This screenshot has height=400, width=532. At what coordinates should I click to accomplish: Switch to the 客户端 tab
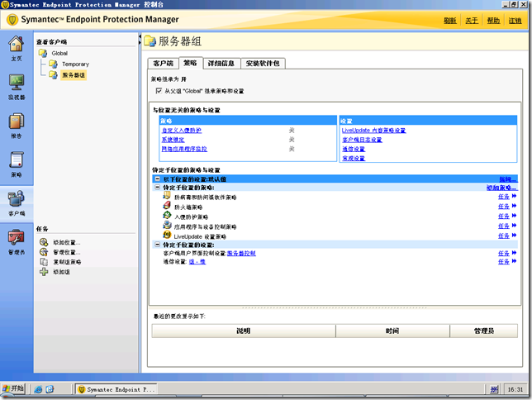164,63
